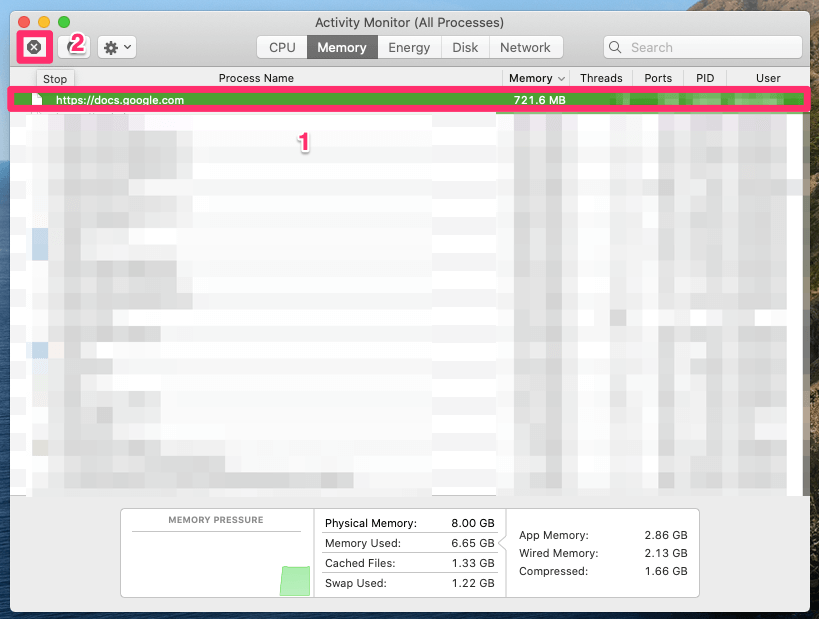Click the Search input field

[x=703, y=48]
